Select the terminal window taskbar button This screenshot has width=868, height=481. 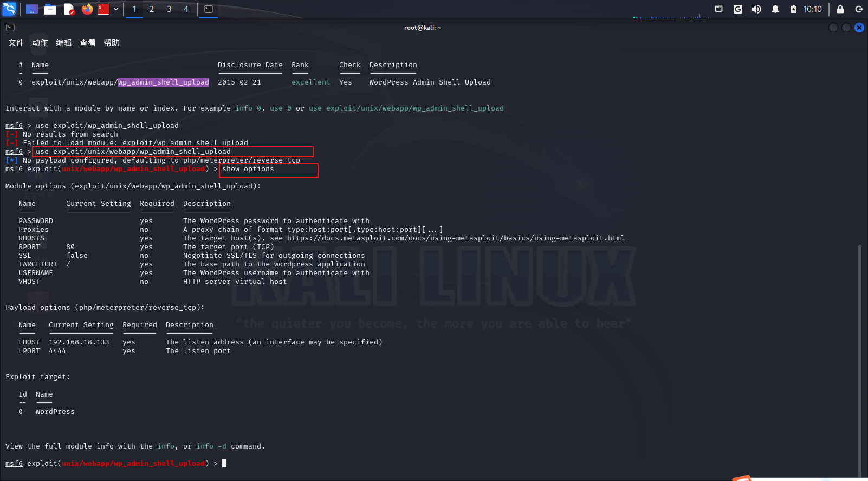(x=209, y=9)
